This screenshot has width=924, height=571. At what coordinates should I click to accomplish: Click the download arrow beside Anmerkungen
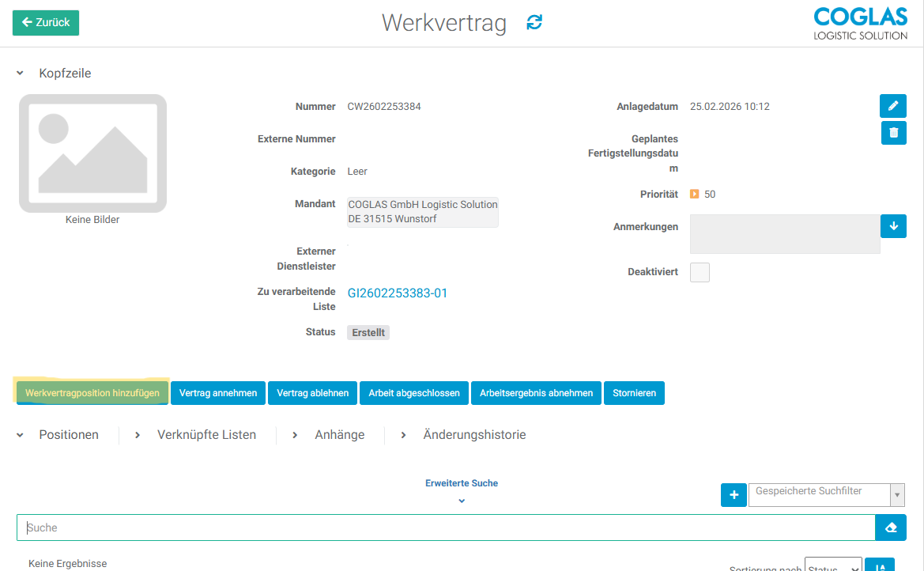[x=893, y=226]
